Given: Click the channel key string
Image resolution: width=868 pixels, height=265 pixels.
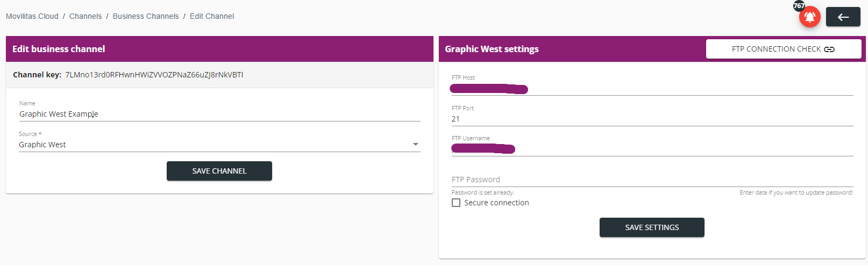Looking at the screenshot, I should pyautogui.click(x=154, y=75).
